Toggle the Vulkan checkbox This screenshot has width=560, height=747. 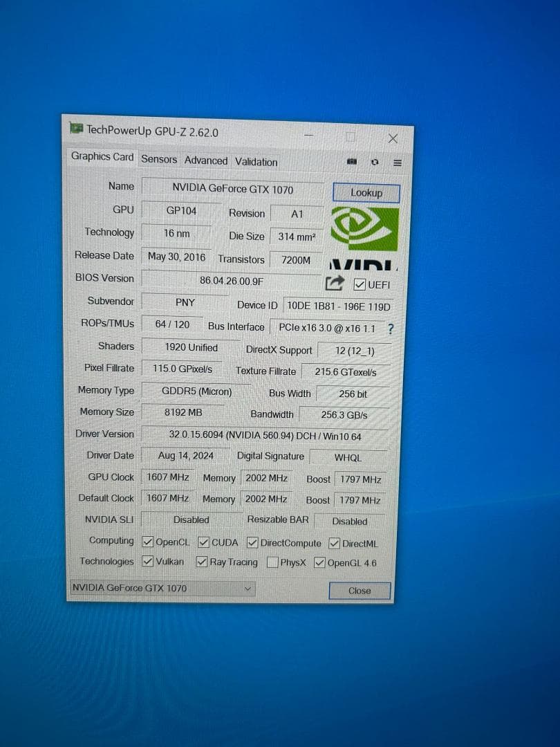pyautogui.click(x=148, y=561)
